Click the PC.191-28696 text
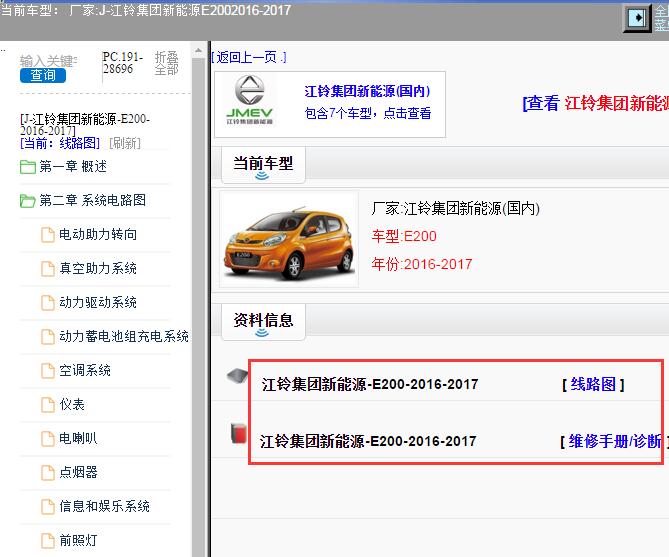This screenshot has height=557, width=669. click(x=123, y=63)
